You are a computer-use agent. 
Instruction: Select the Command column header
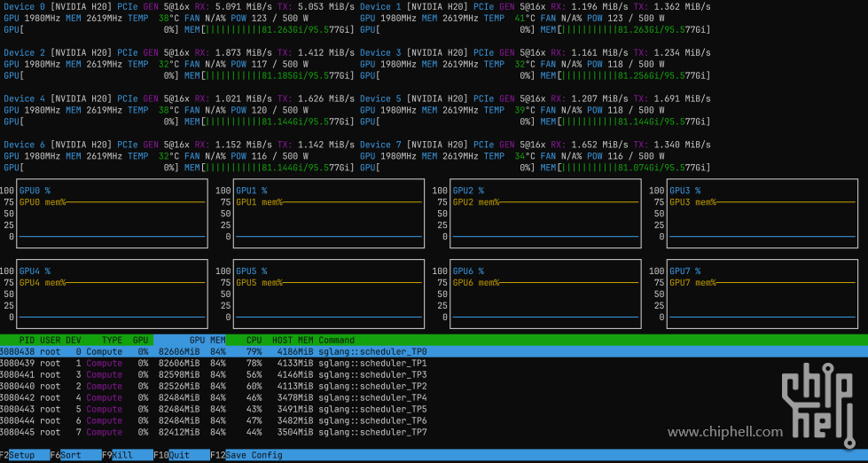(x=336, y=340)
